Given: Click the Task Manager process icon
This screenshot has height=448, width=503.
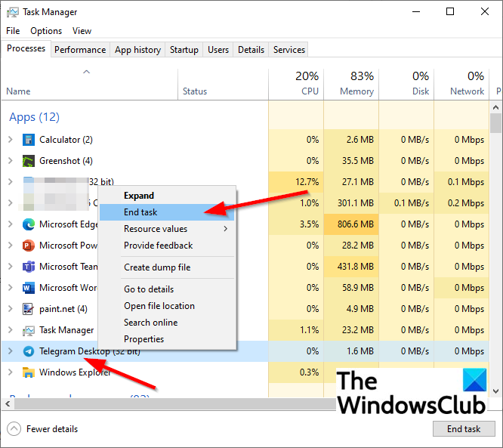Looking at the screenshot, I should tap(28, 330).
